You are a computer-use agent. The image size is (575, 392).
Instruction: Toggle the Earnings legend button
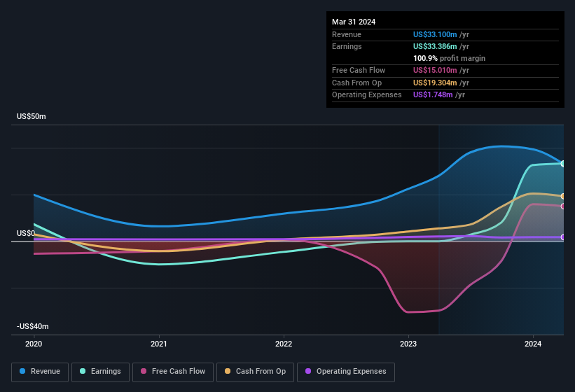pyautogui.click(x=100, y=372)
